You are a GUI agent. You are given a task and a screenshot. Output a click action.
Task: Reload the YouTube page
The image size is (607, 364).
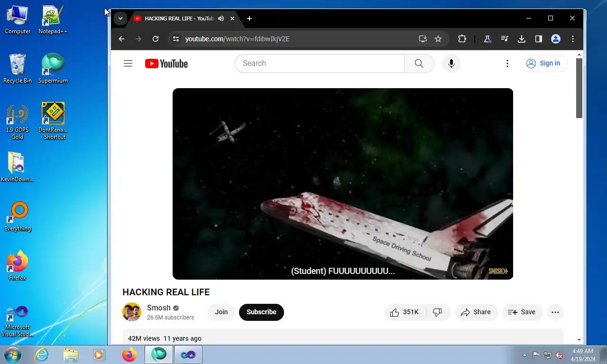coord(156,39)
